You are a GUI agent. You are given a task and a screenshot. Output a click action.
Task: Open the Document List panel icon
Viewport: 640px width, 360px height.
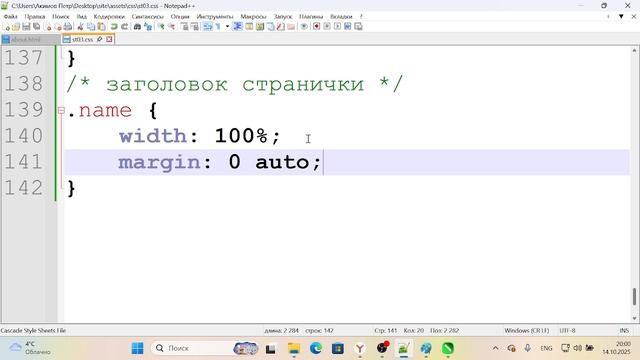270,27
